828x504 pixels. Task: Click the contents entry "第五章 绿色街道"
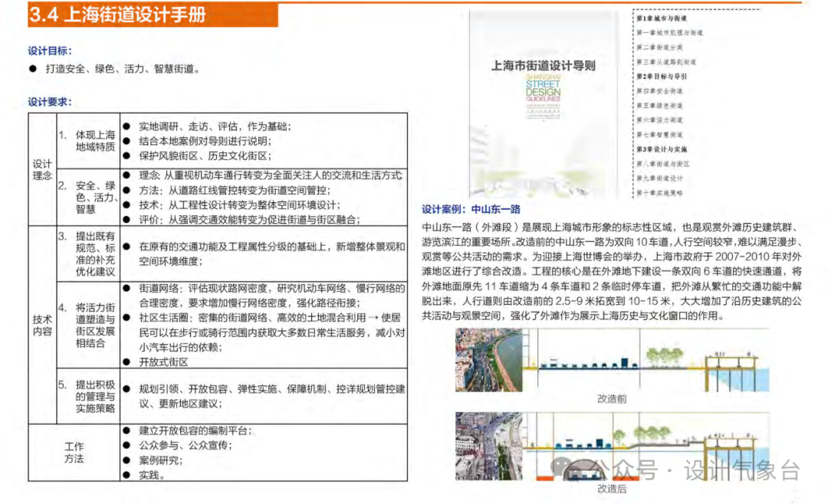tap(659, 106)
